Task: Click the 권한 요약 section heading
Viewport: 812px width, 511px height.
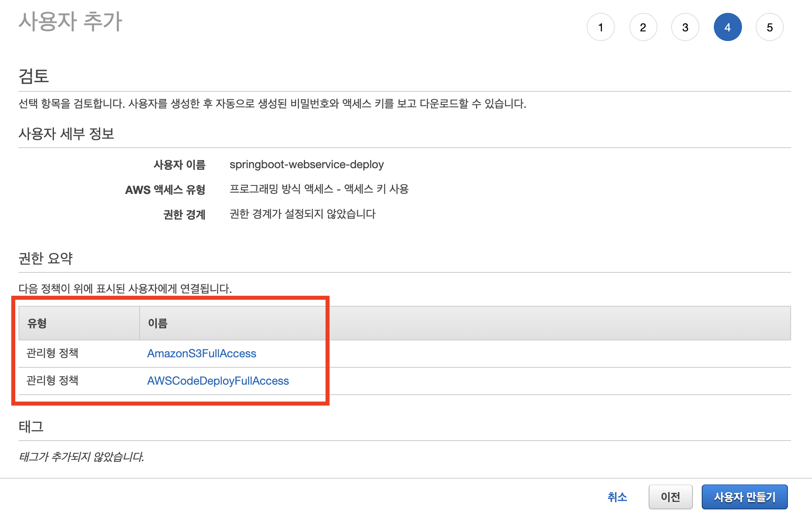Action: tap(45, 258)
